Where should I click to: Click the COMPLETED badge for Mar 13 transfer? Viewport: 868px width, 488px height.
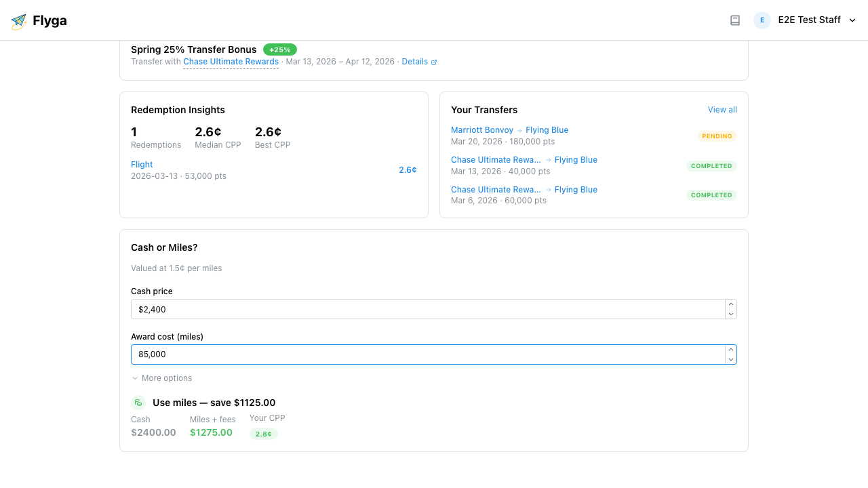[711, 166]
